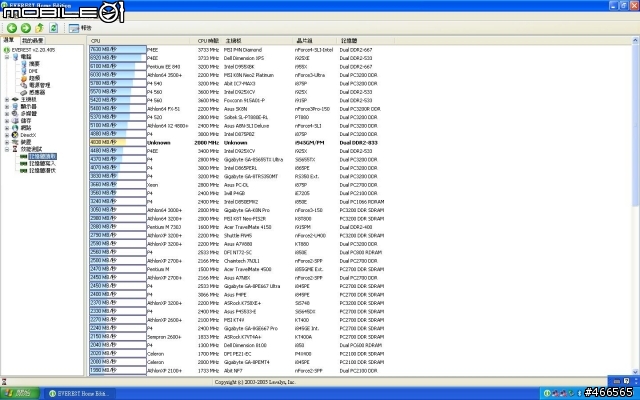
Task: Click the 儲存 storage icon
Action: [16, 121]
